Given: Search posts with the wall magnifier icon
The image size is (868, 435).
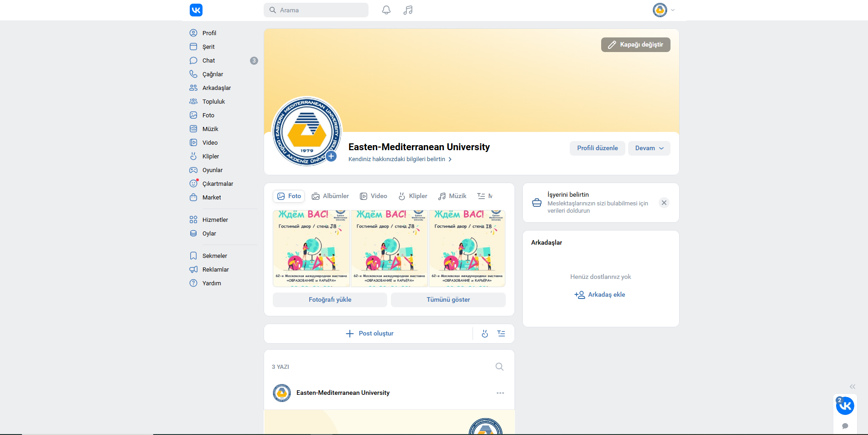Looking at the screenshot, I should [x=499, y=367].
